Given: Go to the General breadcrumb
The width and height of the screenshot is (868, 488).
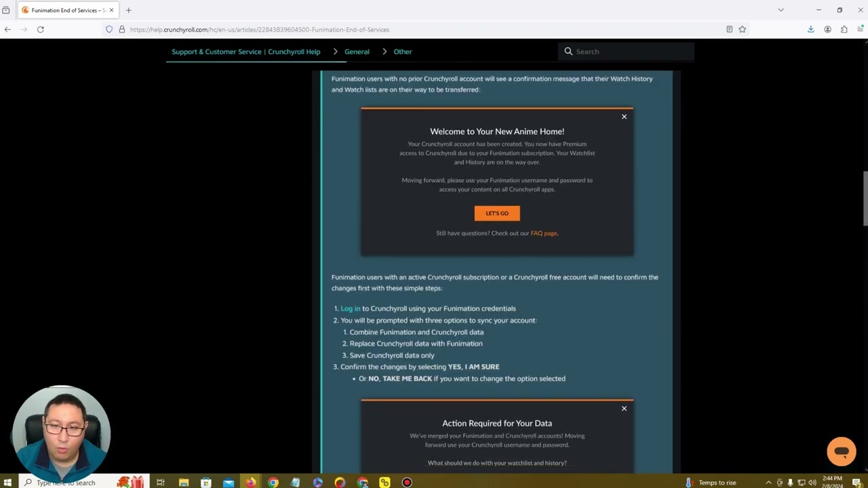Looking at the screenshot, I should 357,52.
